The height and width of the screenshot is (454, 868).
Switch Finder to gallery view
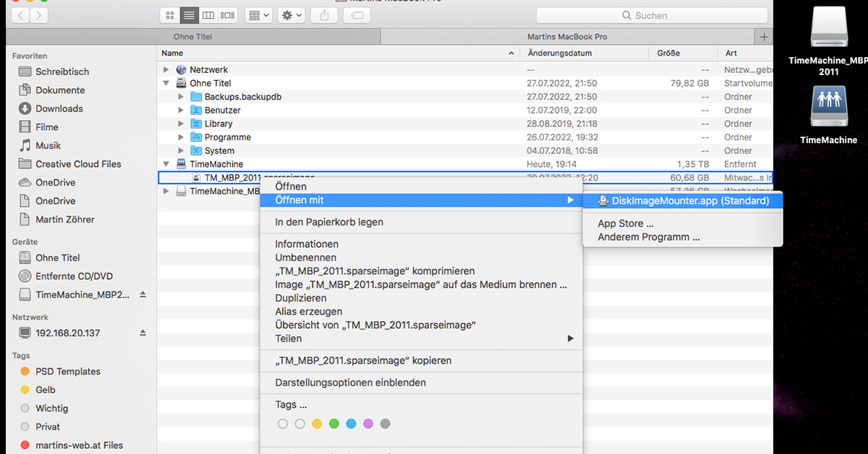click(x=227, y=15)
